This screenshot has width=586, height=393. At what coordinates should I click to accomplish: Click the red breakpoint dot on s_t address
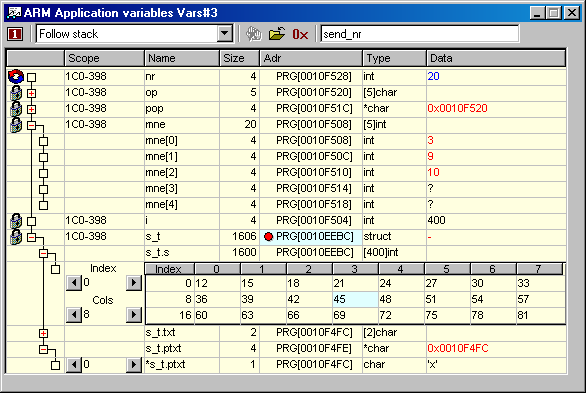268,236
